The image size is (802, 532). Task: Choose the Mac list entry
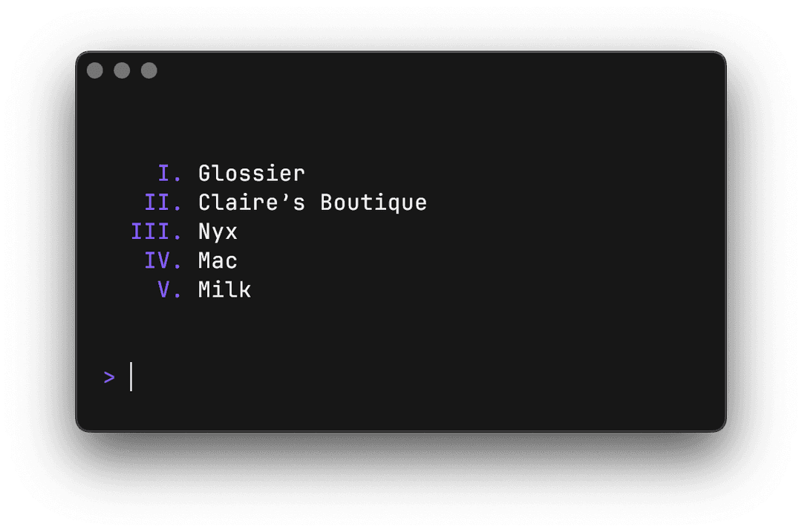pyautogui.click(x=218, y=260)
